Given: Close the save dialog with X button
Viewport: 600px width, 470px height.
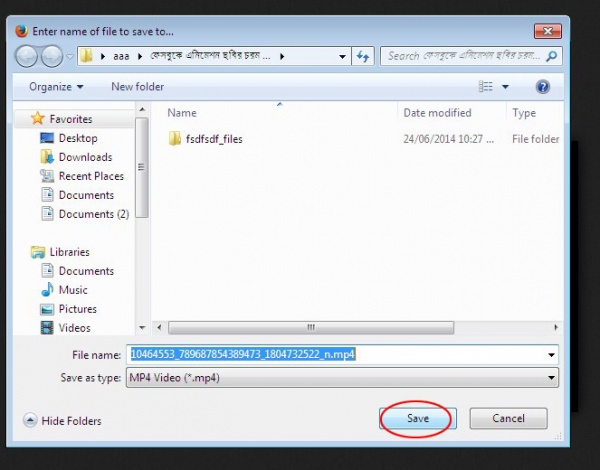Looking at the screenshot, I should [548, 31].
